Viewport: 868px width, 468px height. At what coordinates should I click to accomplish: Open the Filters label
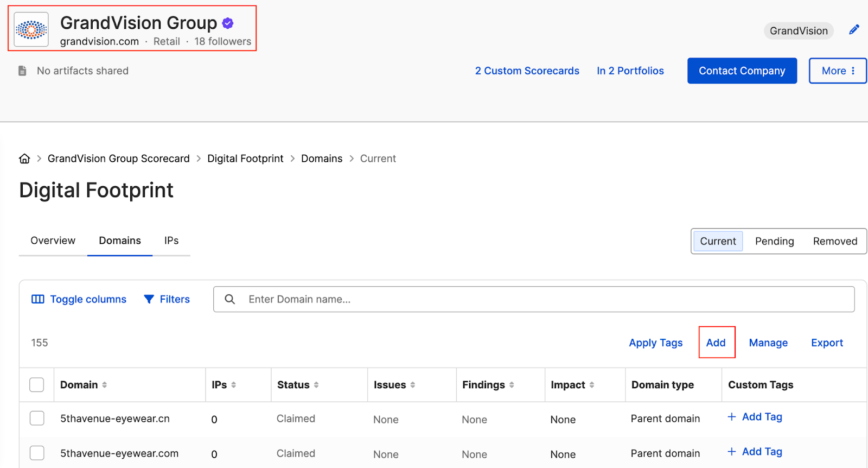coord(175,299)
